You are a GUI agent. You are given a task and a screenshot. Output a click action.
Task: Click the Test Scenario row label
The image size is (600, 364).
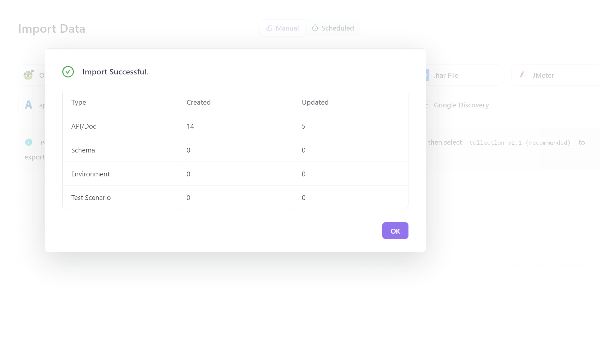coord(91,198)
